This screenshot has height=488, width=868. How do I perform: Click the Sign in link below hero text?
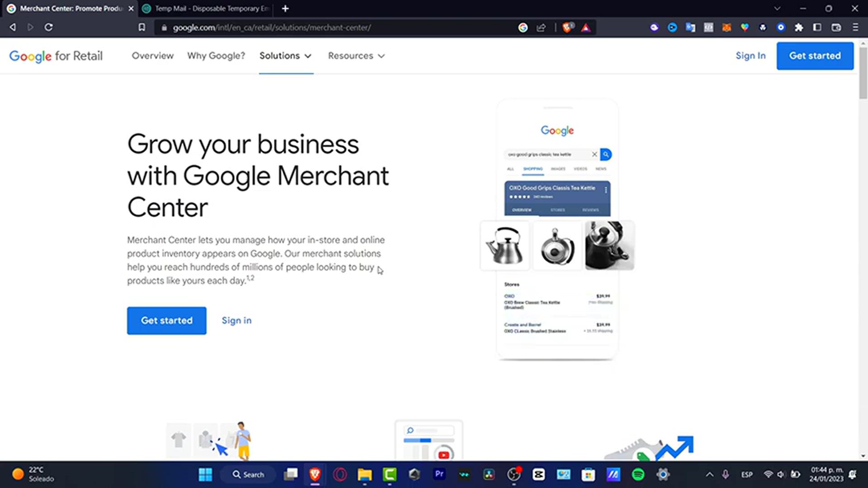click(x=236, y=320)
